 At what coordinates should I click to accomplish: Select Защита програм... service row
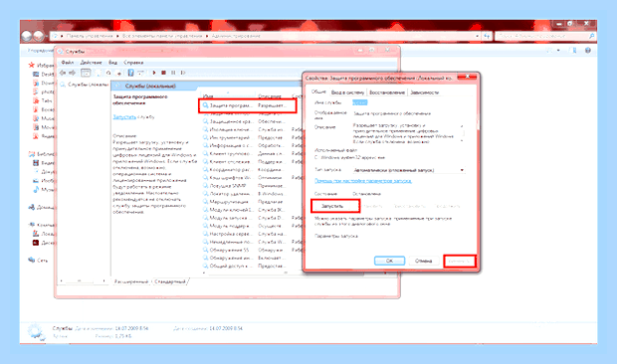[248, 105]
